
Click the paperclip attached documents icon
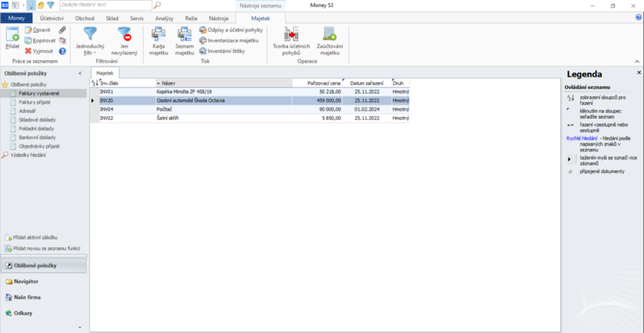click(x=62, y=30)
